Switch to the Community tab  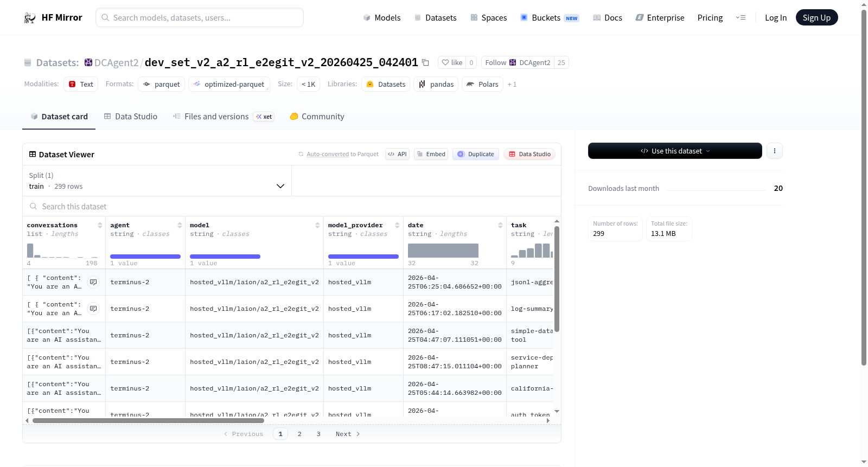[317, 117]
